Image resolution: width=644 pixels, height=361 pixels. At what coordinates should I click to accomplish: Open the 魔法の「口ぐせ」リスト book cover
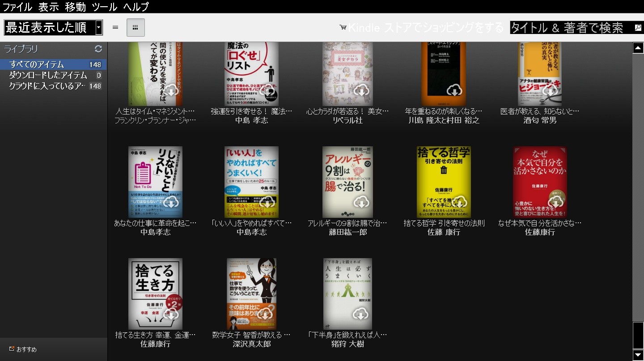click(x=251, y=74)
